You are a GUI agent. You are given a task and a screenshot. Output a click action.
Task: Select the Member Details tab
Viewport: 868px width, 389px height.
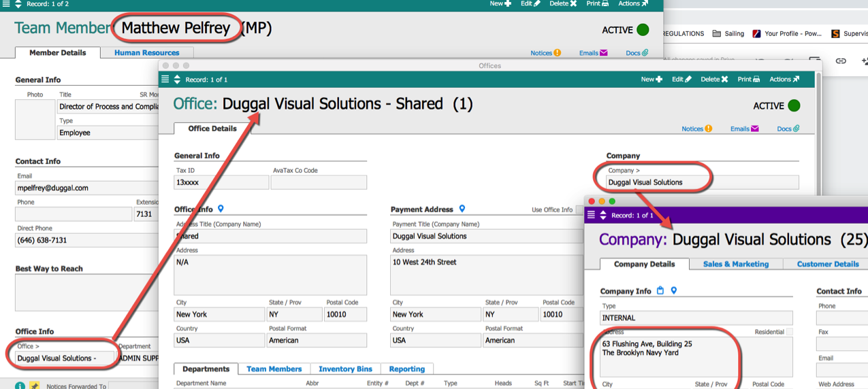57,52
